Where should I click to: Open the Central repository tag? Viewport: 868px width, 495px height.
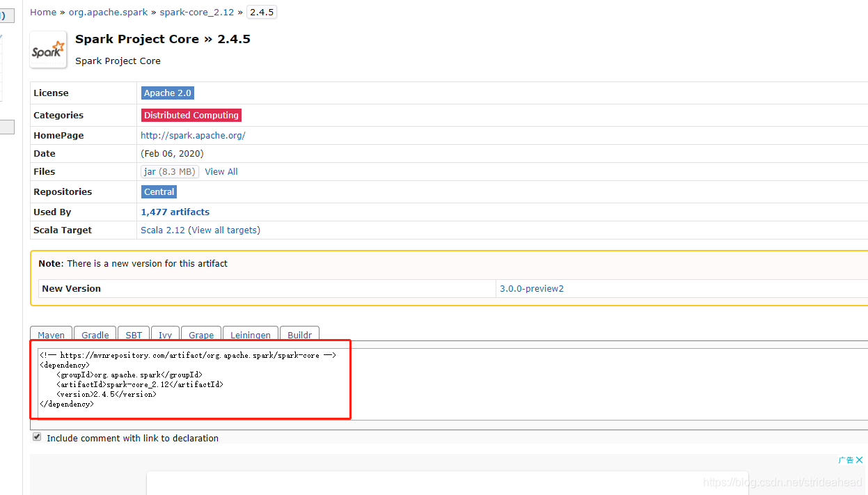click(159, 191)
